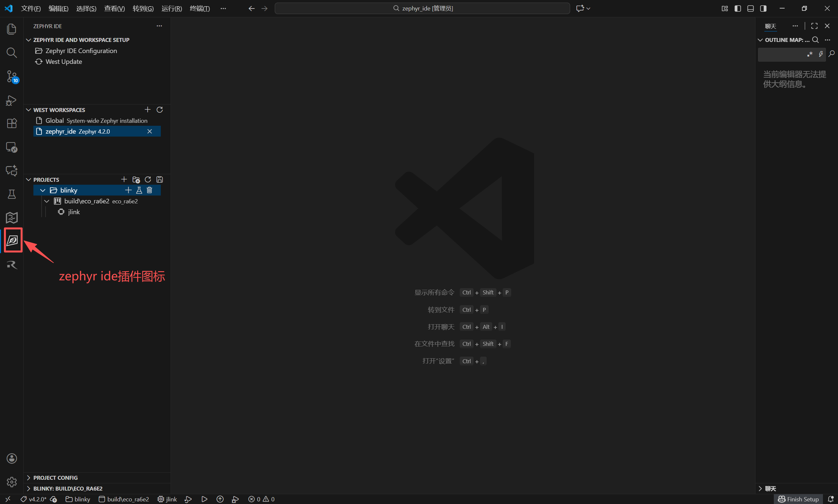The height and width of the screenshot is (504, 838).
Task: Open Zephyr IDE Configuration
Action: pyautogui.click(x=81, y=51)
